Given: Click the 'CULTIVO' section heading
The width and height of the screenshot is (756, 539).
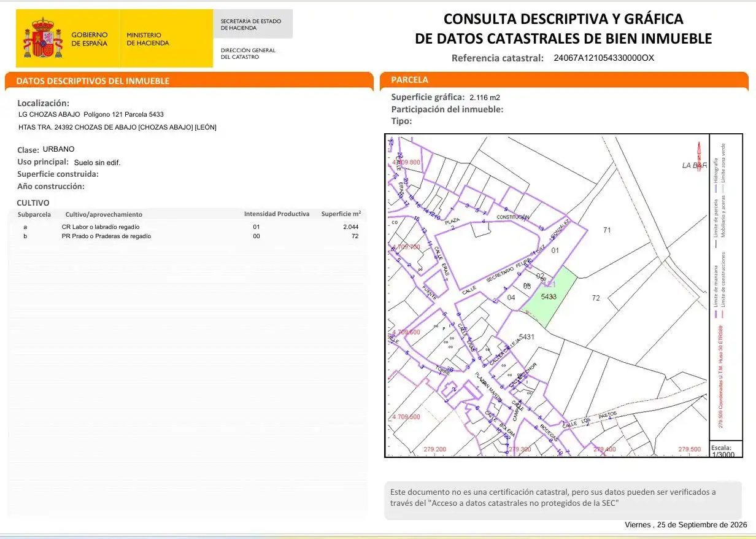Looking at the screenshot, I should coord(33,203).
